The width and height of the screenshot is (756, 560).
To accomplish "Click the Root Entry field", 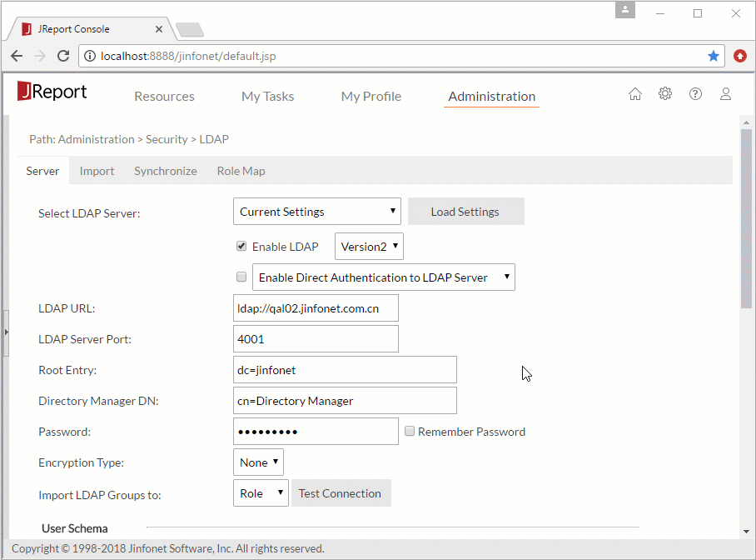I will point(345,370).
